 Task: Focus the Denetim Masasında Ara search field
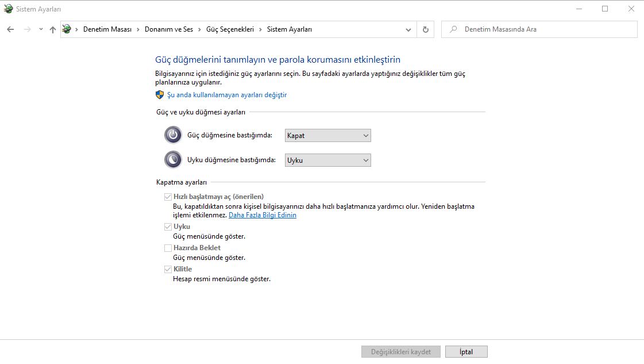click(539, 29)
